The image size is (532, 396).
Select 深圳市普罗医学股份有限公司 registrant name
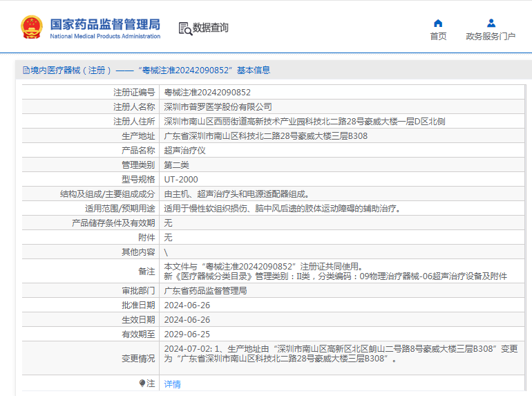[218, 107]
